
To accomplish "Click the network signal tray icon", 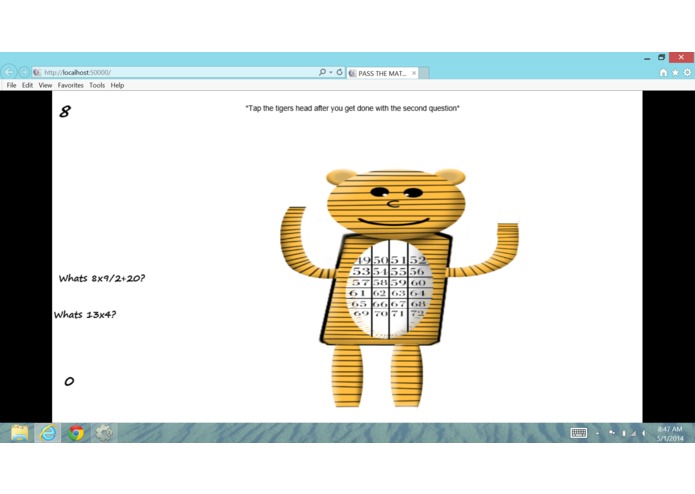I will 634,433.
